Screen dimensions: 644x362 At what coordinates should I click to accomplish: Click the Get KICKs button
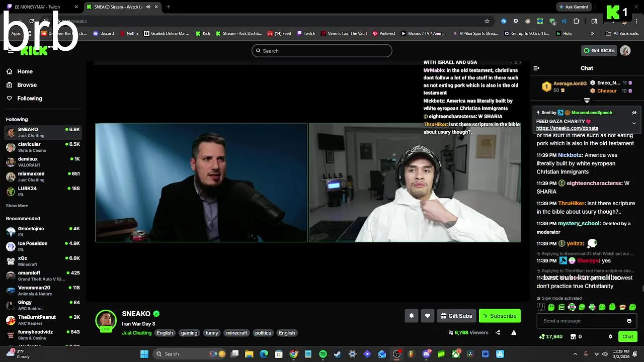[x=599, y=50]
